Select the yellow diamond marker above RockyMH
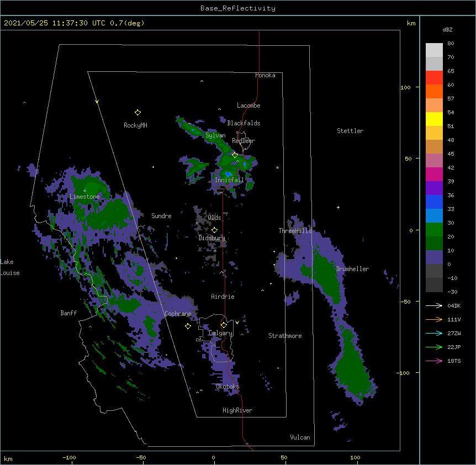Image resolution: width=476 pixels, height=465 pixels. (x=137, y=113)
